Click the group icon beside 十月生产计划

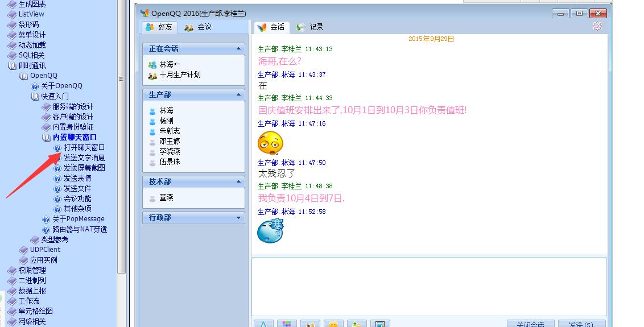point(152,76)
